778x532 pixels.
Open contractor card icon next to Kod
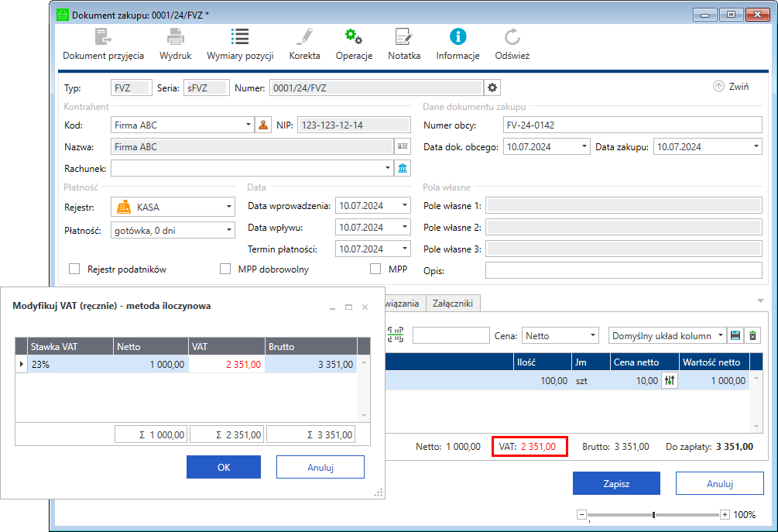coord(263,125)
